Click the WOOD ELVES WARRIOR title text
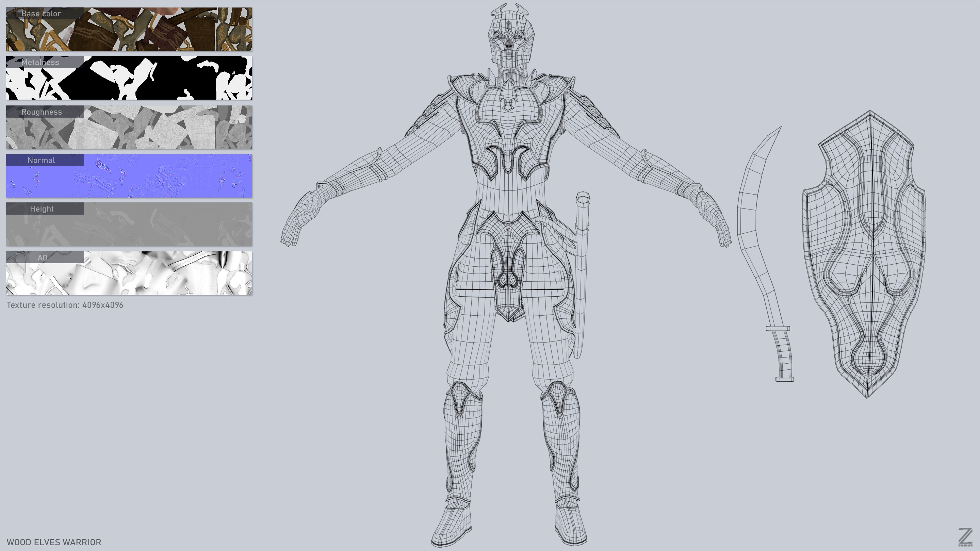The height and width of the screenshot is (551, 980). (x=54, y=542)
